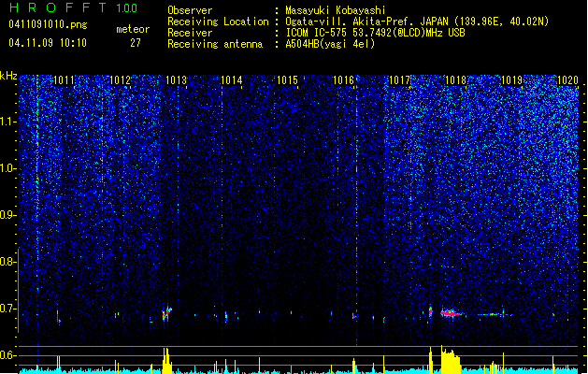Image resolution: width=588 pixels, height=374 pixels.
Task: Click the Receiver label
Action: [190, 33]
